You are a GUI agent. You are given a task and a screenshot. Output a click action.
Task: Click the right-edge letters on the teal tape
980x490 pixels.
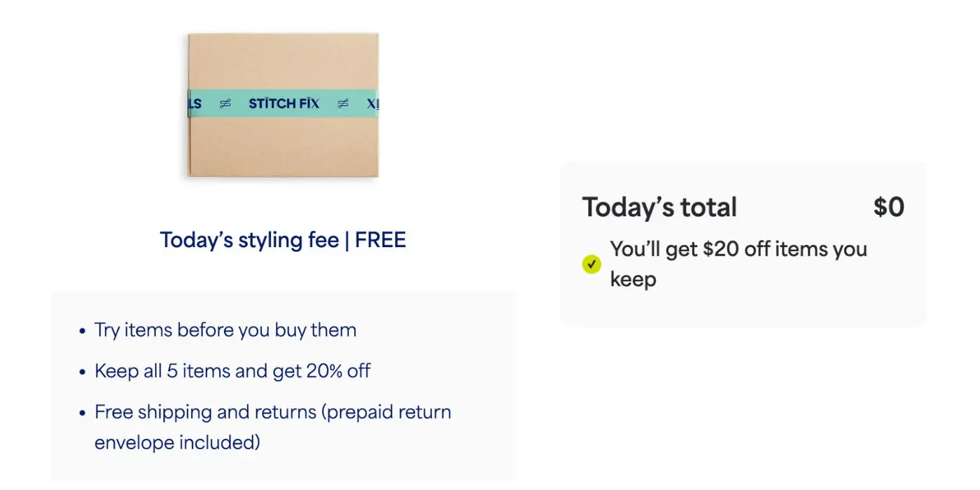pyautogui.click(x=372, y=104)
